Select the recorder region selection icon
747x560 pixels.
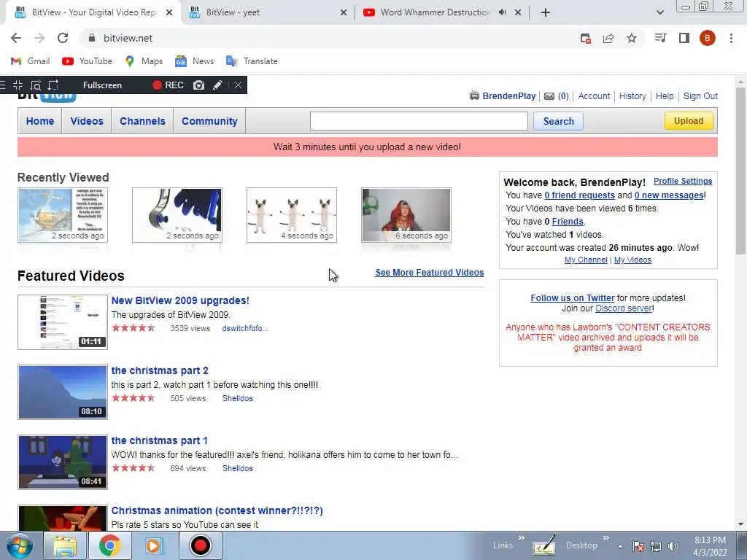tap(53, 85)
